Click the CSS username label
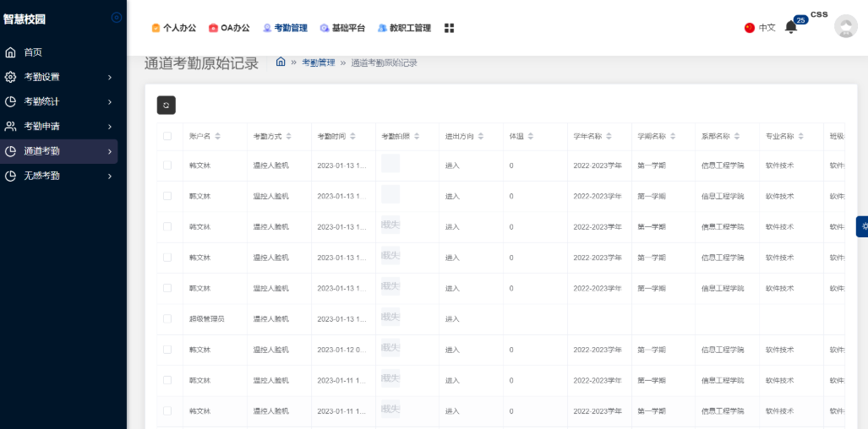The height and width of the screenshot is (429, 868). (x=819, y=14)
